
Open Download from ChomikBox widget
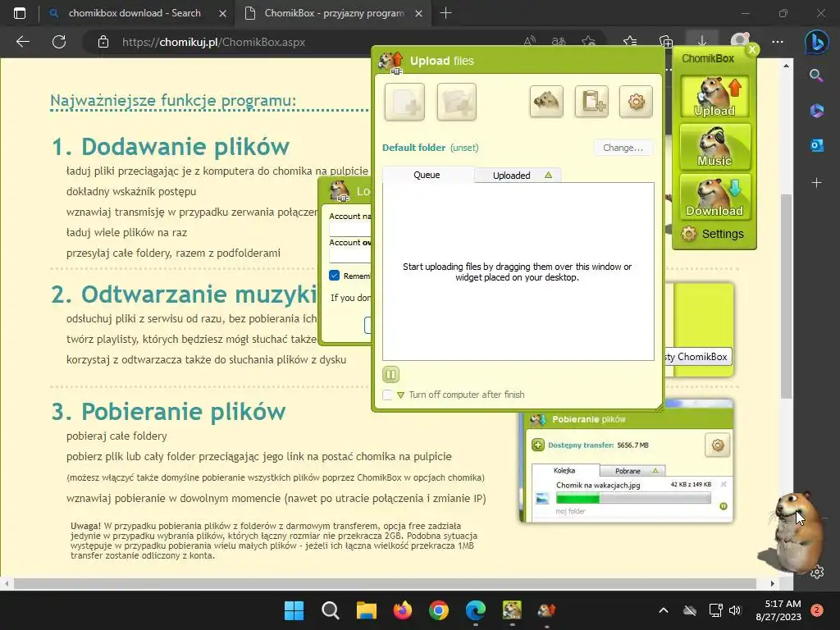click(714, 197)
